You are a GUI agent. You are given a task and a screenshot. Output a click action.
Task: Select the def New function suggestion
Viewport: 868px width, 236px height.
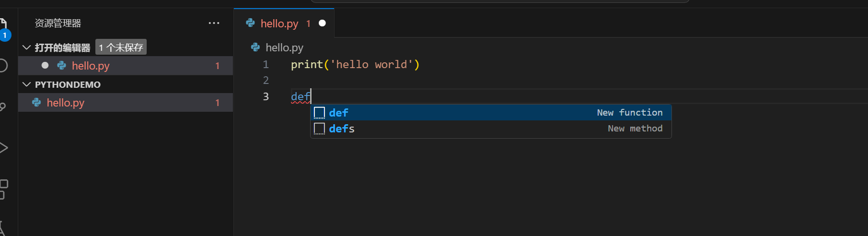(491, 113)
